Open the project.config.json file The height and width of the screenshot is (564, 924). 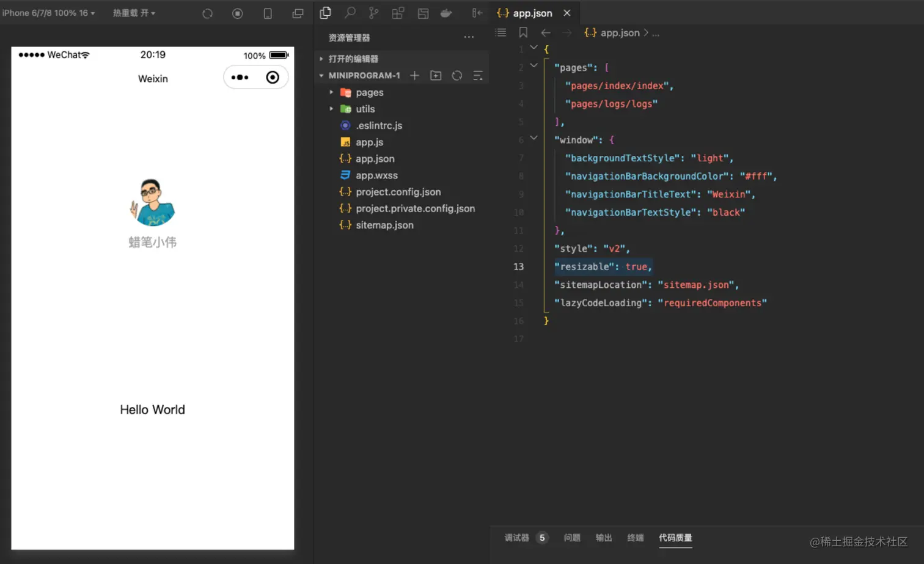click(398, 192)
